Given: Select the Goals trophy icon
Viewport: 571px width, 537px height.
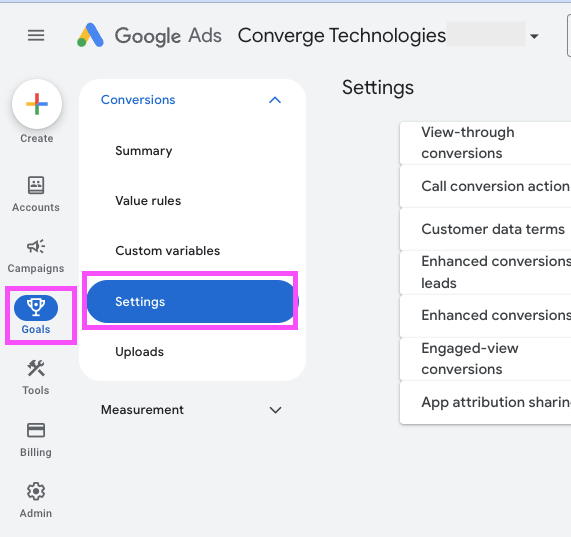Looking at the screenshot, I should tap(36, 308).
